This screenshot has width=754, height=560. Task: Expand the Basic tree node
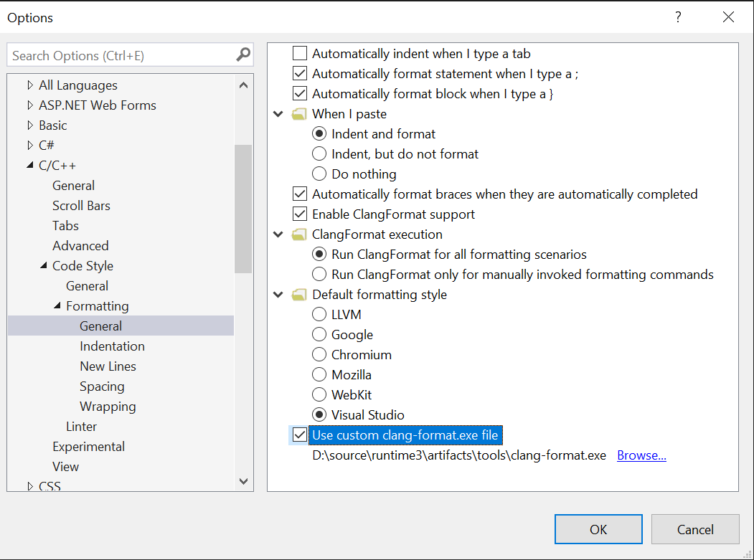(x=30, y=125)
